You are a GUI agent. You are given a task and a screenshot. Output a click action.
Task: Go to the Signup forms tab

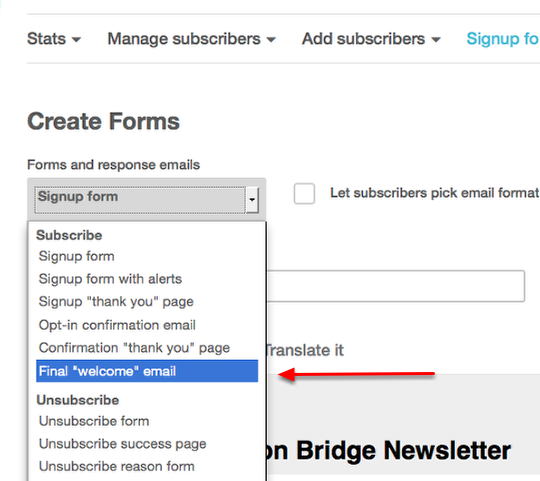[x=503, y=39]
